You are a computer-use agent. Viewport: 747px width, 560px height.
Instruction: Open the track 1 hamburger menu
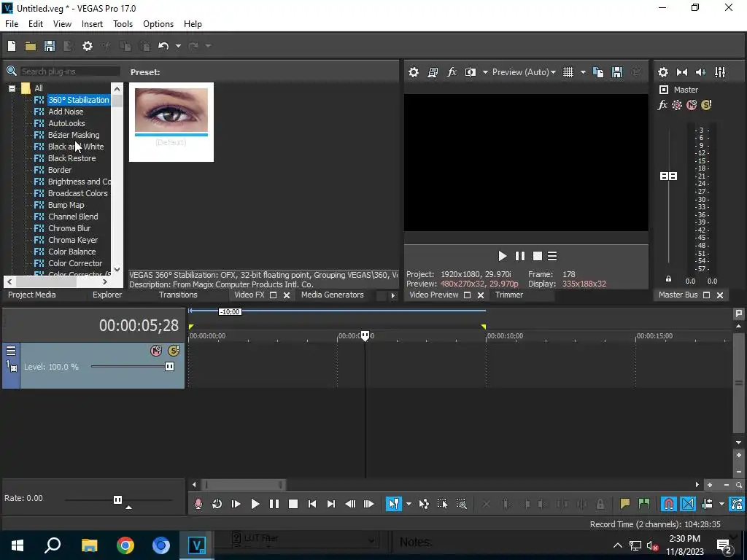11,351
